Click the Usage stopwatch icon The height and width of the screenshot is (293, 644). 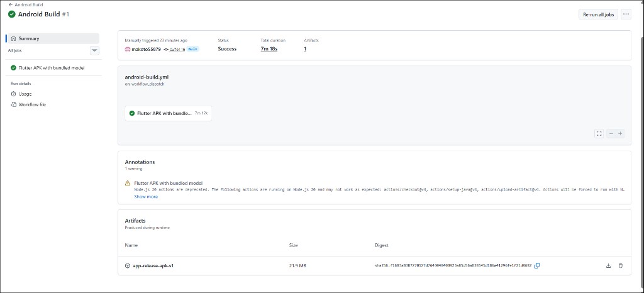click(13, 94)
